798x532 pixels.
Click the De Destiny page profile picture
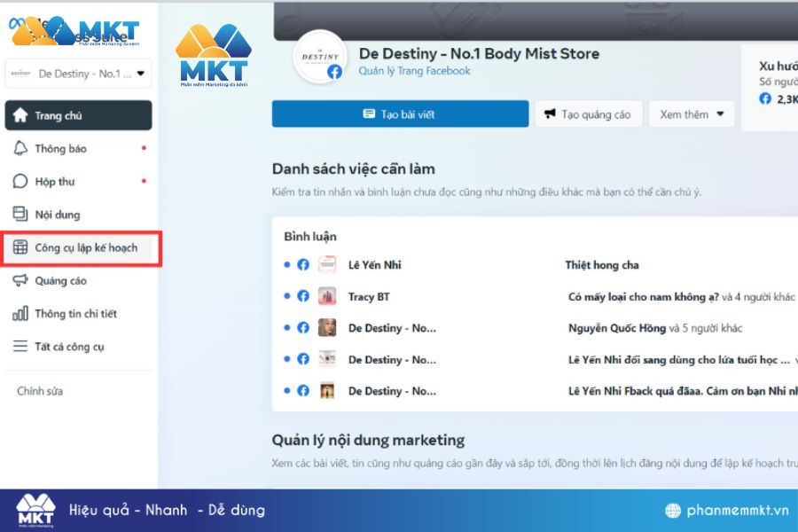[x=320, y=57]
